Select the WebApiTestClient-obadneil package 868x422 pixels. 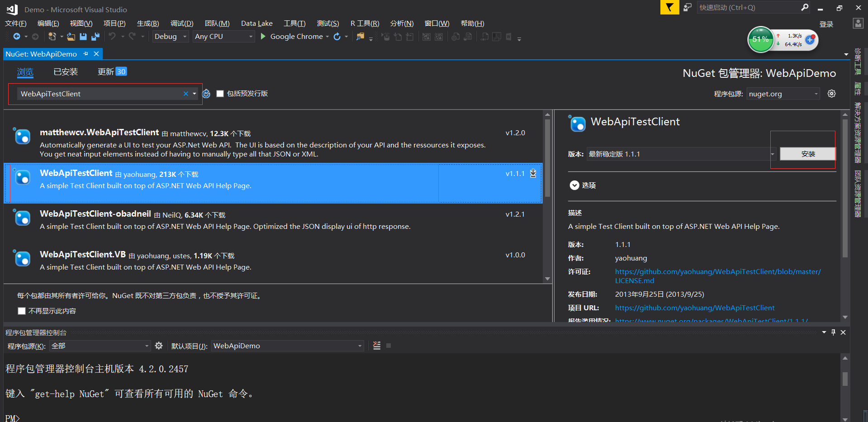click(x=273, y=224)
